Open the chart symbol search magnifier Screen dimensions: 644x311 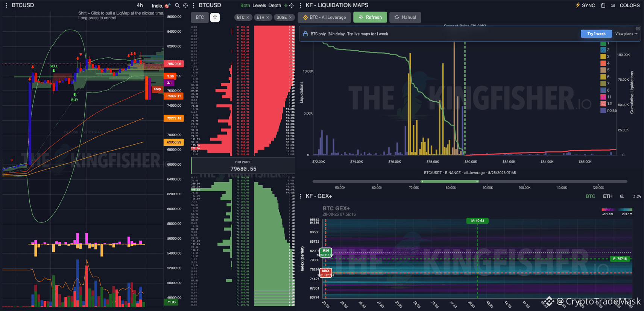point(177,6)
